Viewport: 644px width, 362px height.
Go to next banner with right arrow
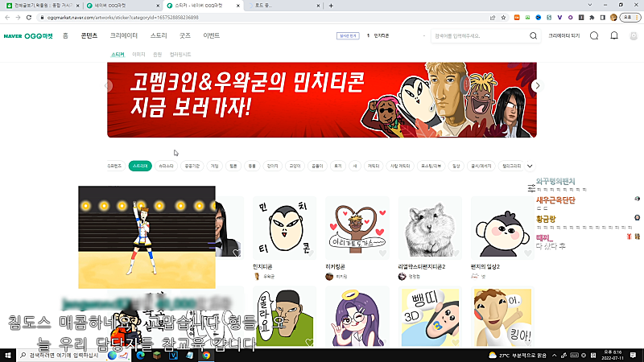pyautogui.click(x=537, y=86)
